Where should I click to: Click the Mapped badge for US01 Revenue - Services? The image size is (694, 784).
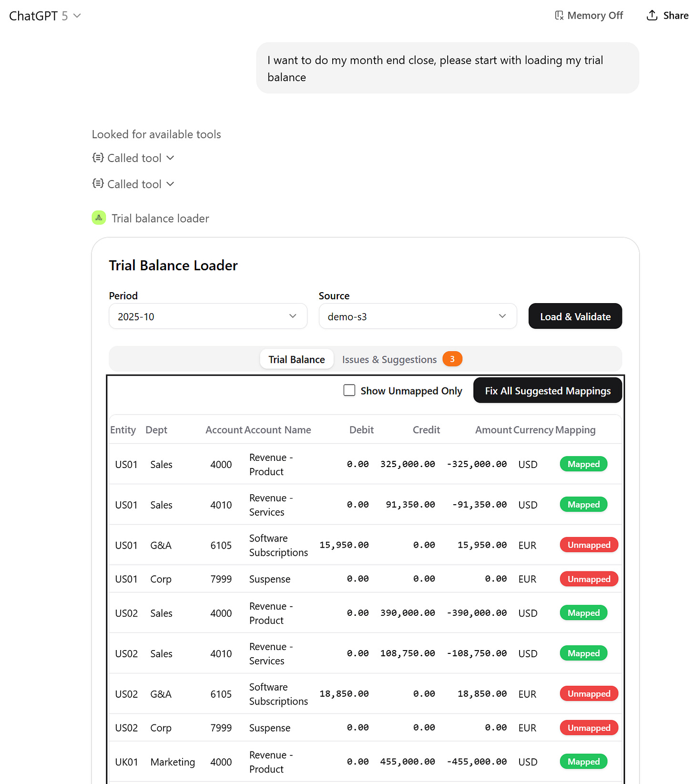click(583, 504)
